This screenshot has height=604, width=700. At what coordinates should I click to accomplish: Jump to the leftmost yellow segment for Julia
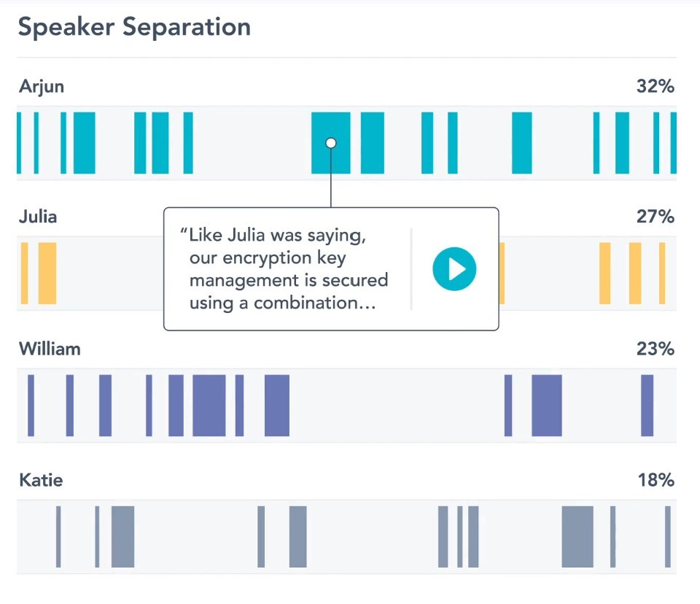tap(25, 273)
